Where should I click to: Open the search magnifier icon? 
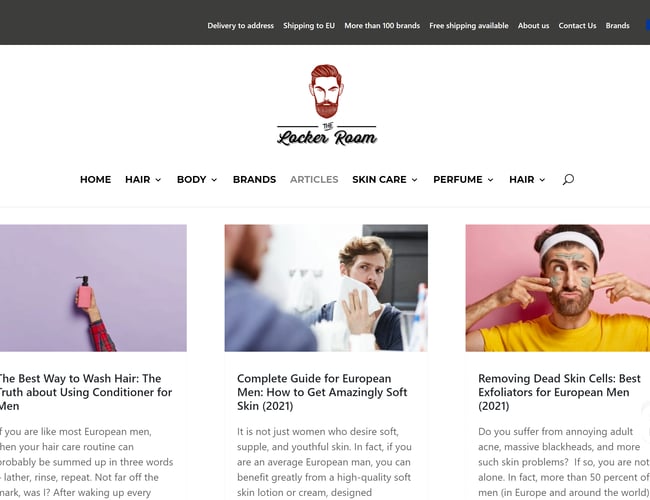tap(568, 180)
